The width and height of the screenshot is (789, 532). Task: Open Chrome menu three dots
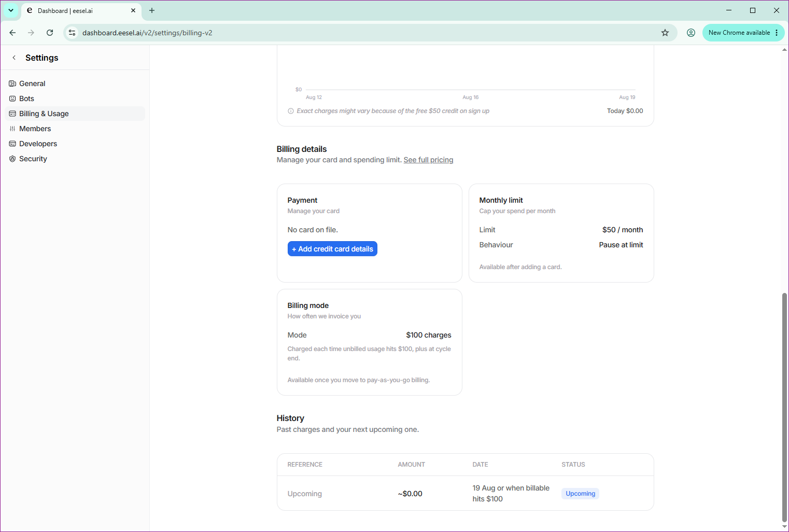tap(777, 33)
